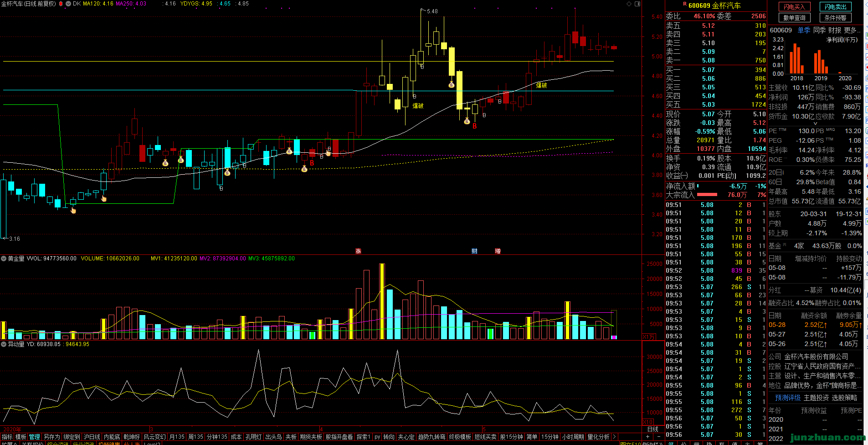The height and width of the screenshot is (445, 868).
Task: Switch the period selector 日线
Action: click(x=653, y=429)
